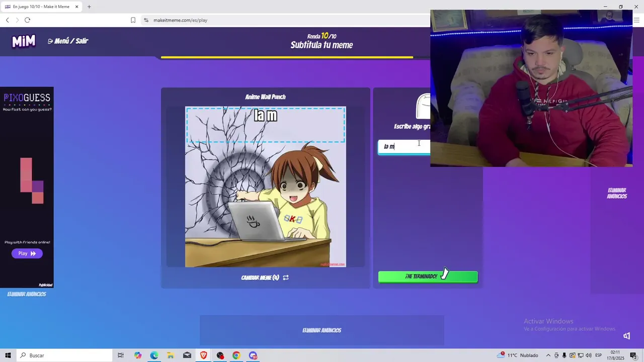Image resolution: width=644 pixels, height=362 pixels.
Task: Go back with the browser back arrow
Action: coord(7,20)
